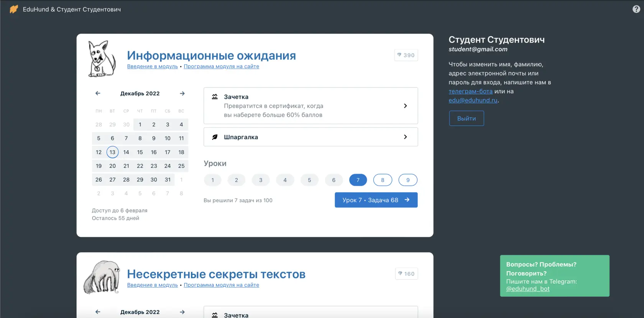644x318 pixels.
Task: Go to next month in the Информационные ожидания calendar
Action: point(182,93)
